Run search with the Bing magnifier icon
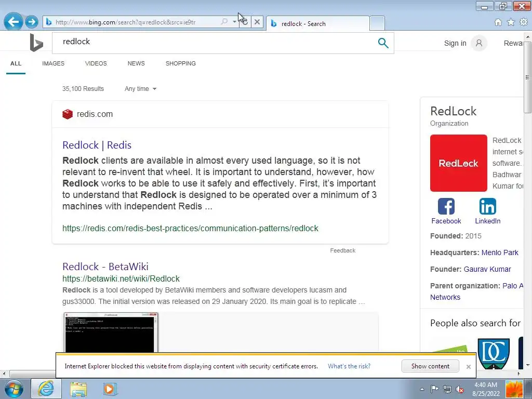The width and height of the screenshot is (532, 399). (383, 43)
